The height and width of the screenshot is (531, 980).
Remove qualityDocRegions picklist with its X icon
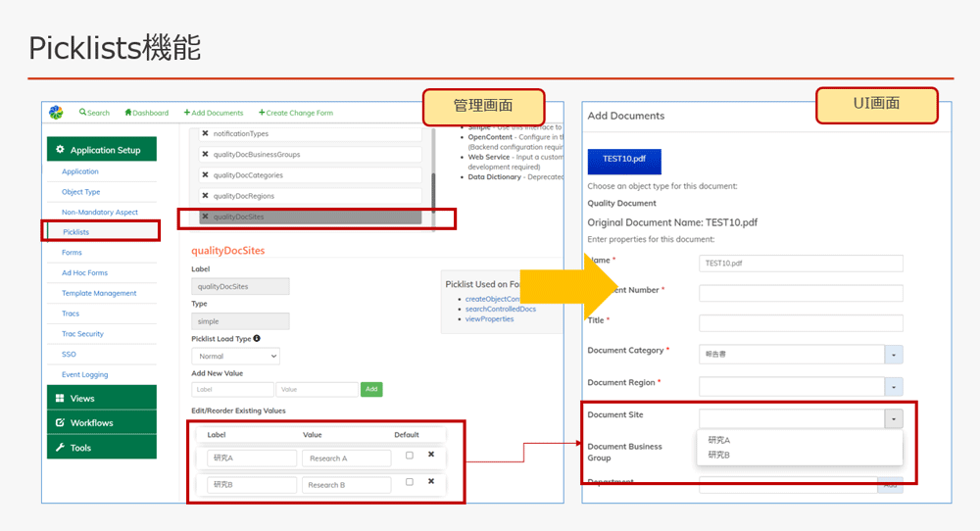tap(205, 196)
